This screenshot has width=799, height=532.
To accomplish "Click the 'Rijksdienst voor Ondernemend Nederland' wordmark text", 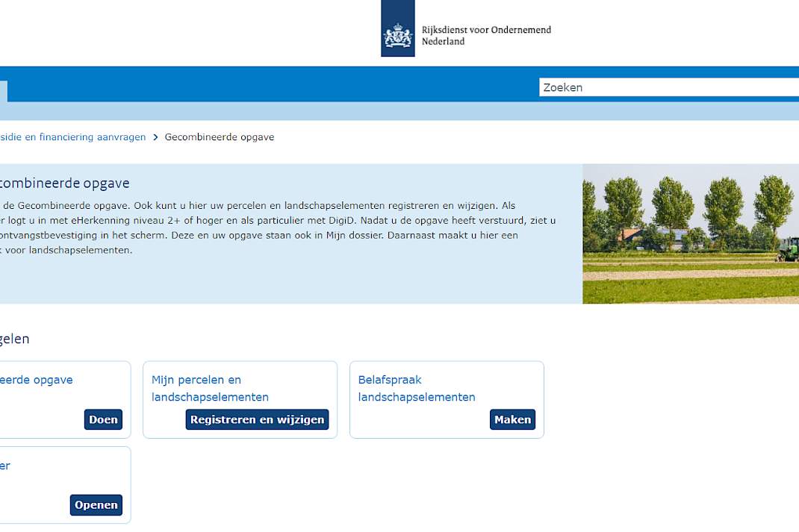I will [486, 36].
